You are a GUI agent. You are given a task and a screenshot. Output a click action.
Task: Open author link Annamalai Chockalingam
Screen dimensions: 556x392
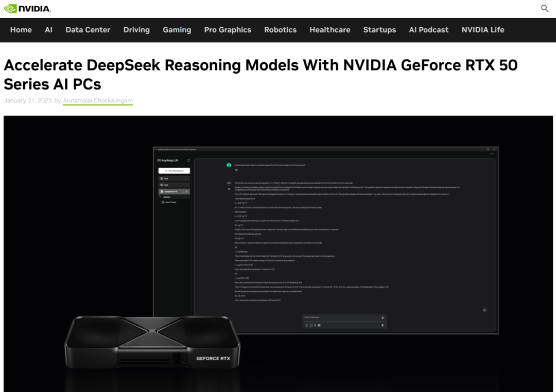coord(98,101)
